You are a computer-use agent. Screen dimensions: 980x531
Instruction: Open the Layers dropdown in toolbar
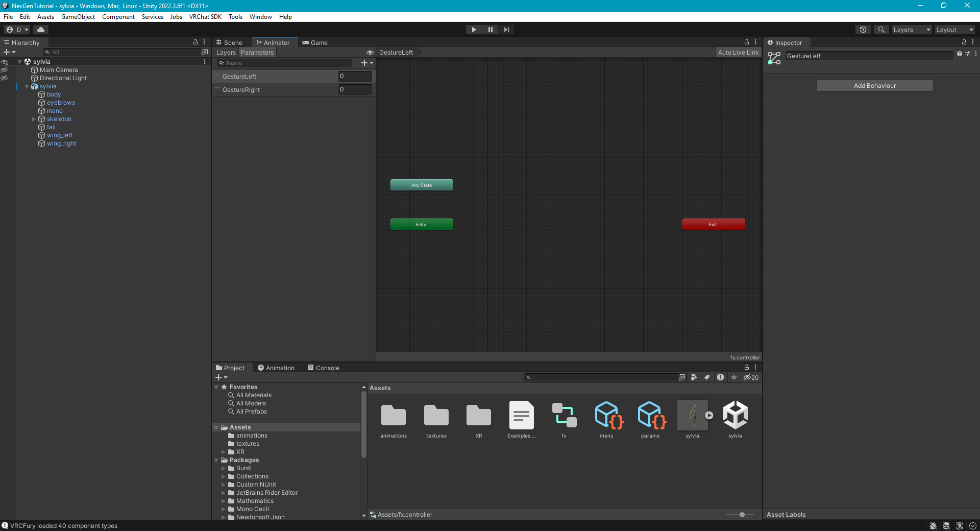point(912,30)
